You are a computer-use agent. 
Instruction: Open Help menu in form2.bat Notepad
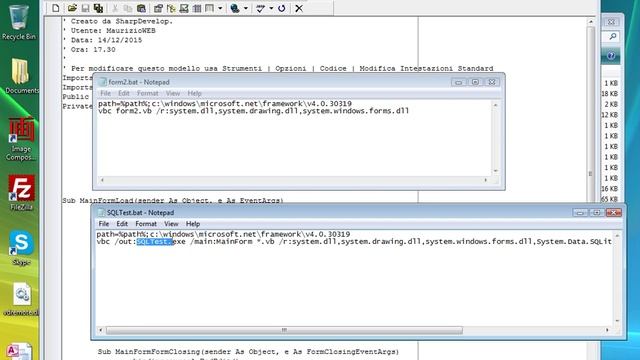coord(194,93)
